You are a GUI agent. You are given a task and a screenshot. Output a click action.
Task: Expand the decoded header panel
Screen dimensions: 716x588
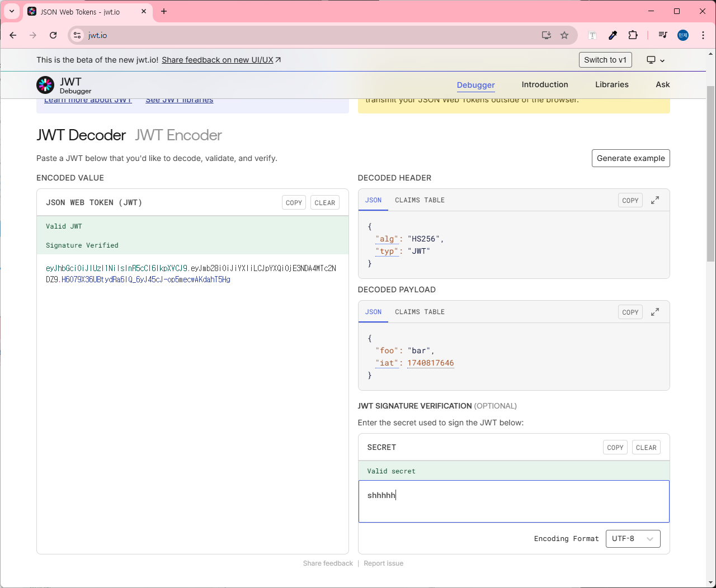[x=655, y=200]
